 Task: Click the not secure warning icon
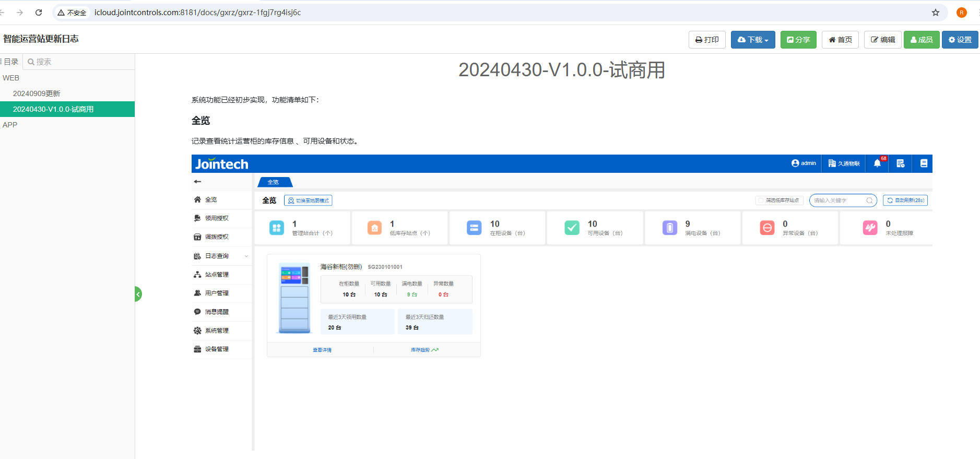62,13
